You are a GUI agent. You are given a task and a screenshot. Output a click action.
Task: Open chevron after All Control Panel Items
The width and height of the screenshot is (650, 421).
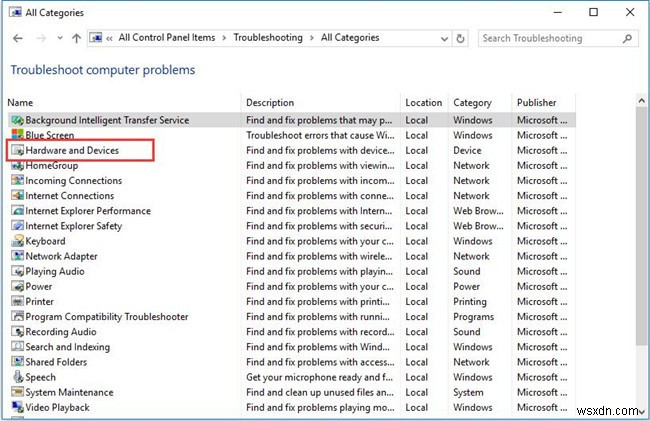pos(224,38)
